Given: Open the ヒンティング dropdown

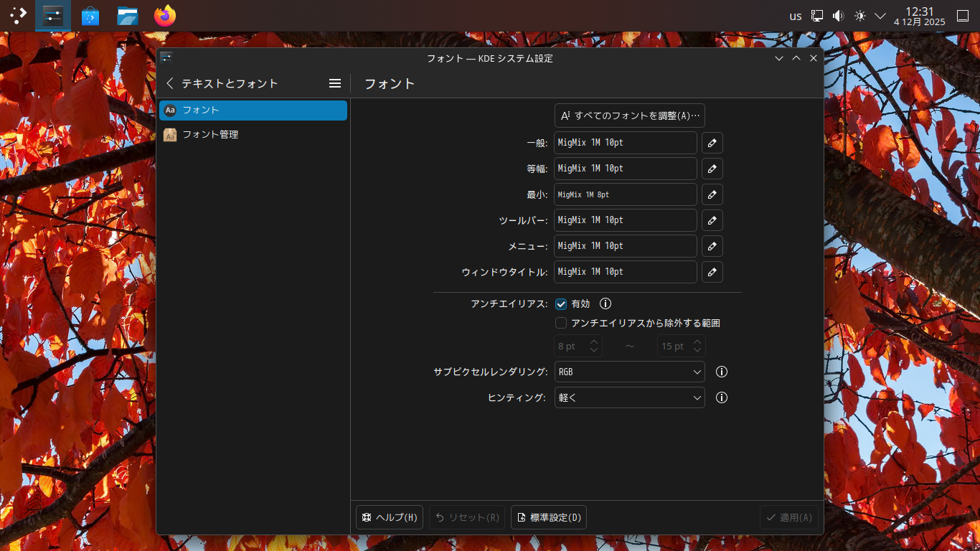Looking at the screenshot, I should pos(630,397).
